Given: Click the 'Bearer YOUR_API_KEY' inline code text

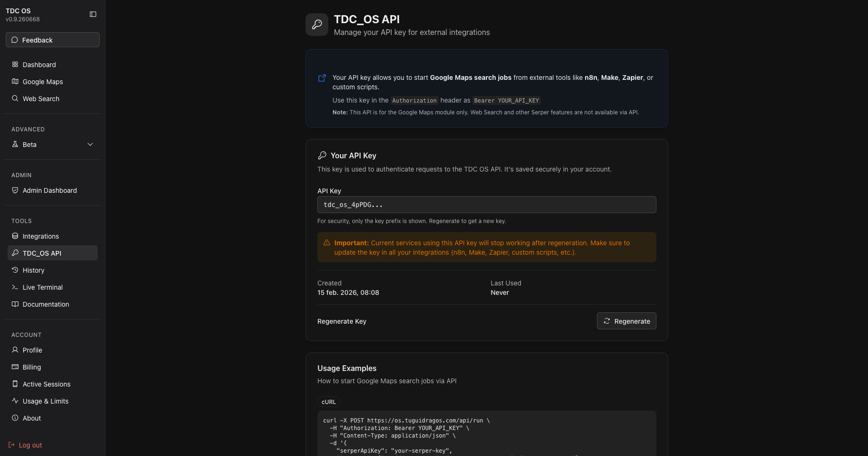Looking at the screenshot, I should tap(506, 100).
